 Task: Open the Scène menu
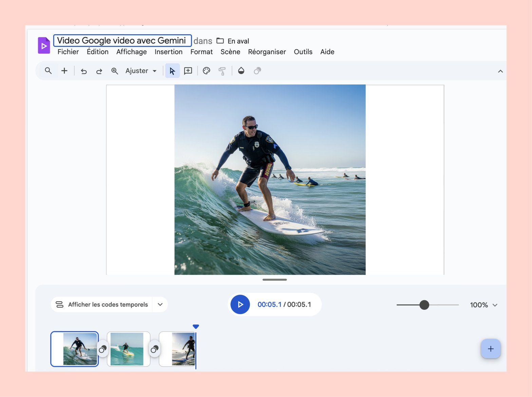[x=230, y=52]
